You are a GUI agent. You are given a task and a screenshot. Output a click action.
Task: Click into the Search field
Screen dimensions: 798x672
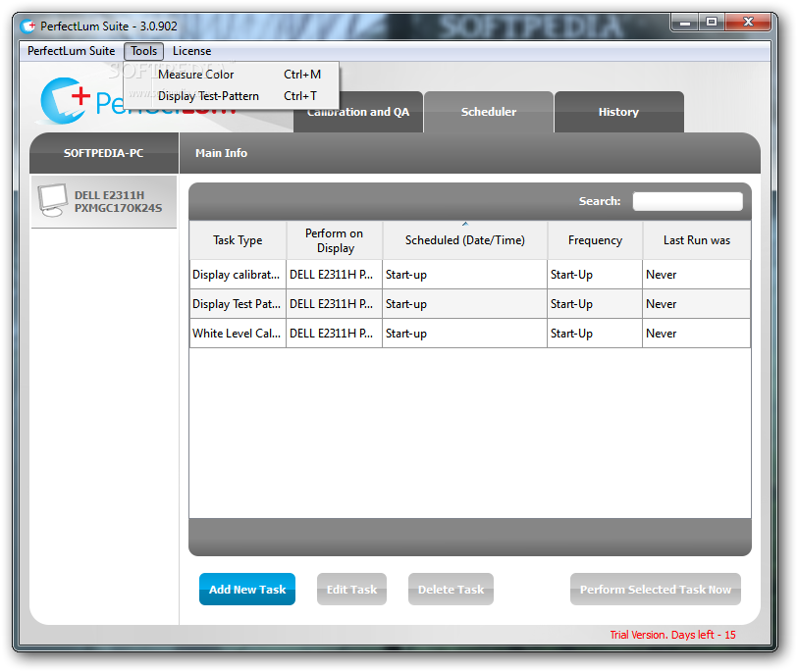pos(687,201)
